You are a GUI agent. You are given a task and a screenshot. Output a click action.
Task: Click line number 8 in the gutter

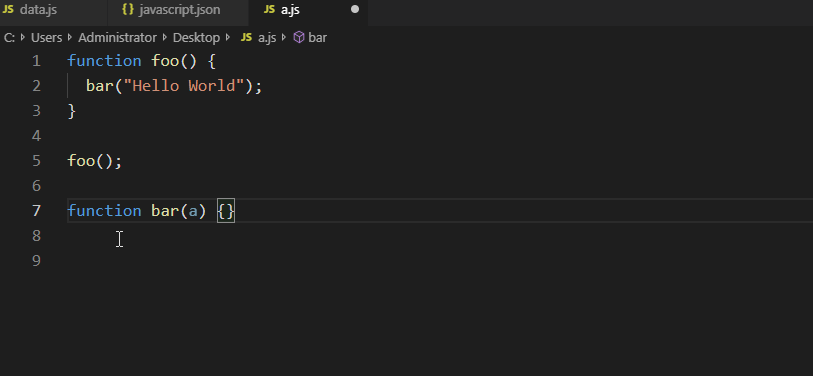36,235
